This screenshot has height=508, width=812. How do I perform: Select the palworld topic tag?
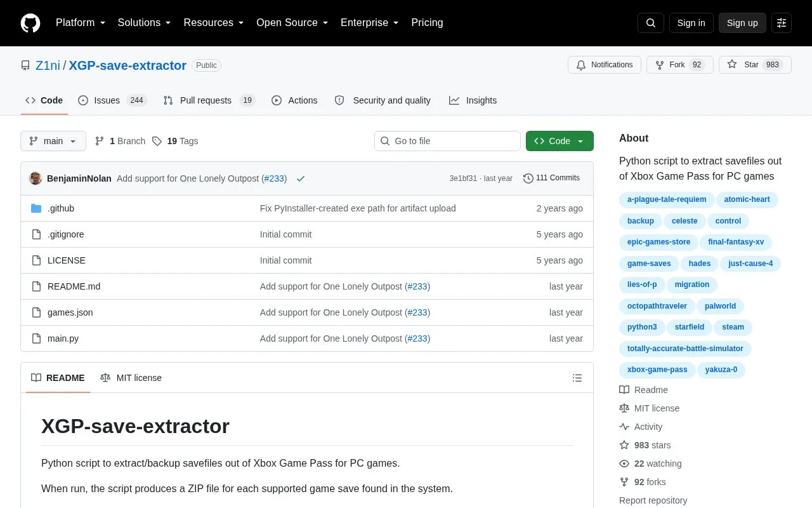pos(721,306)
